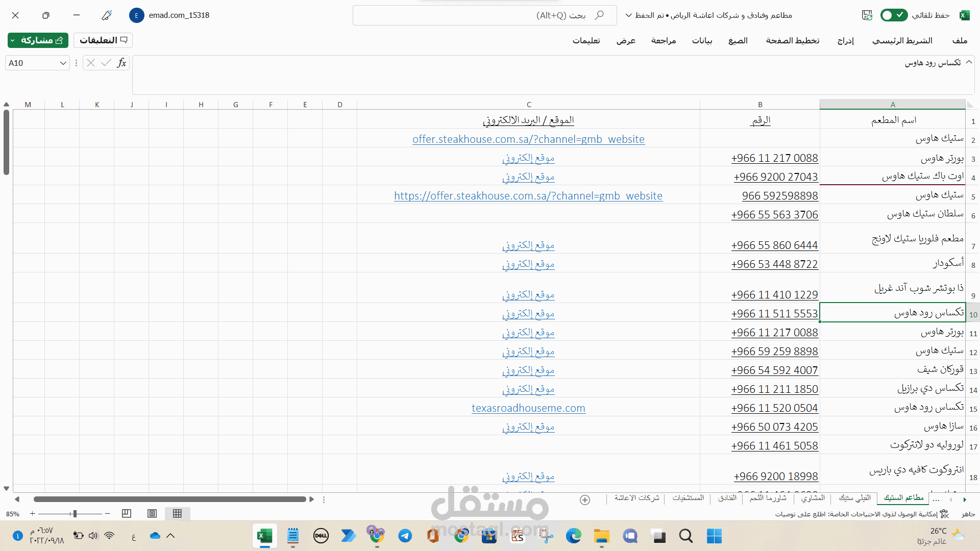Switch to the Page Layout ribbon tab

[x=792, y=40]
